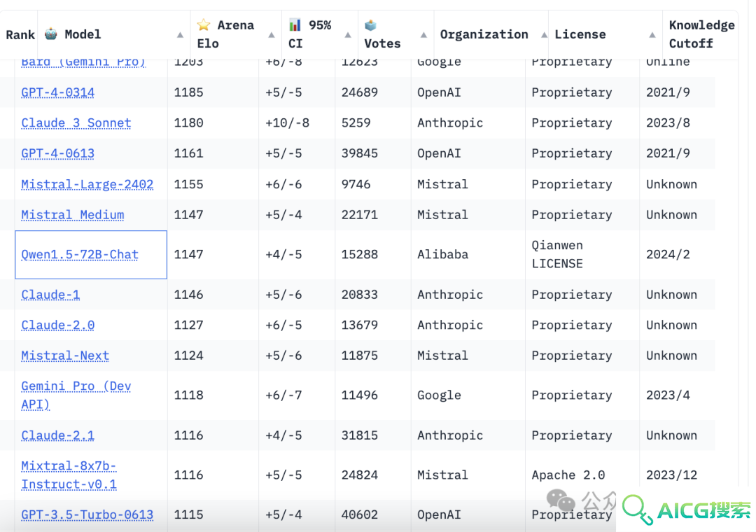Click the knowledge cutoff 2023/4
This screenshot has width=756, height=532.
[668, 395]
